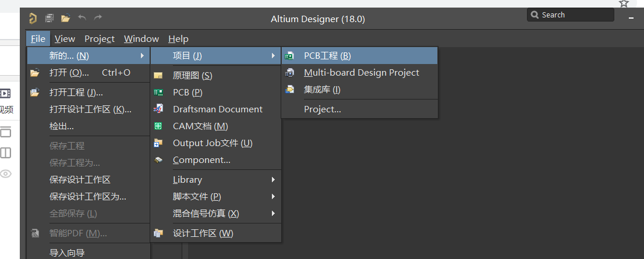Click the Draftsman Document icon
Image resolution: width=644 pixels, height=259 pixels.
point(158,109)
